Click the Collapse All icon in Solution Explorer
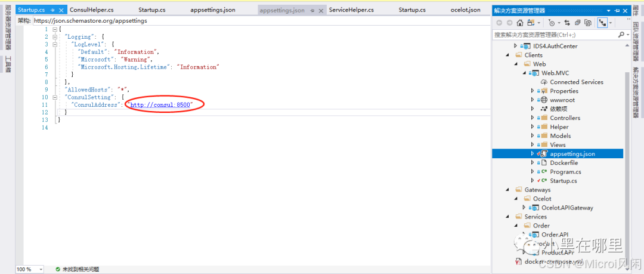644x274 pixels. pyautogui.click(x=578, y=23)
